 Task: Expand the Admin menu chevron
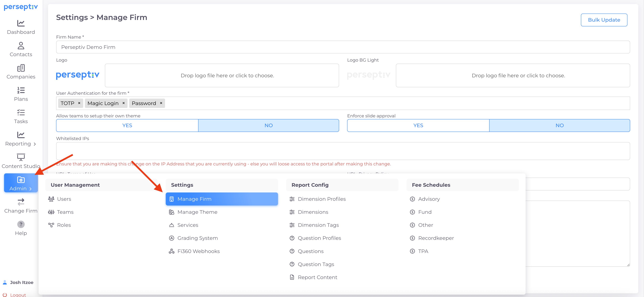coord(30,189)
